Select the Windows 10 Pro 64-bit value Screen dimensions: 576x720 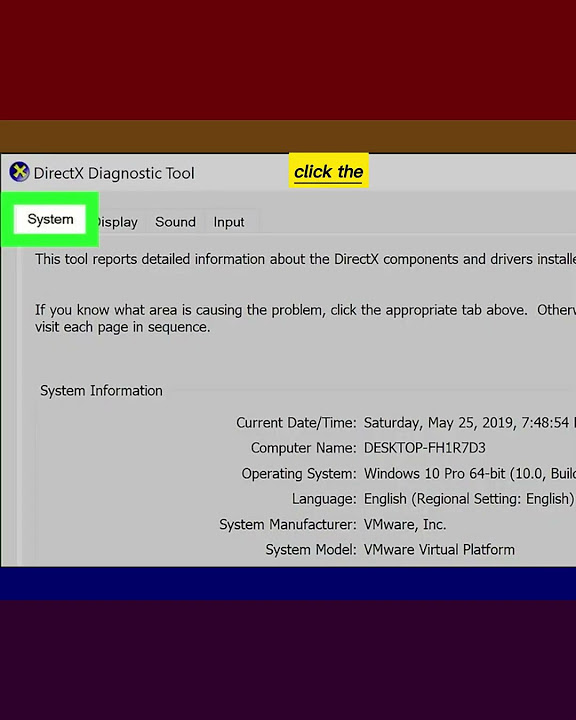(469, 473)
